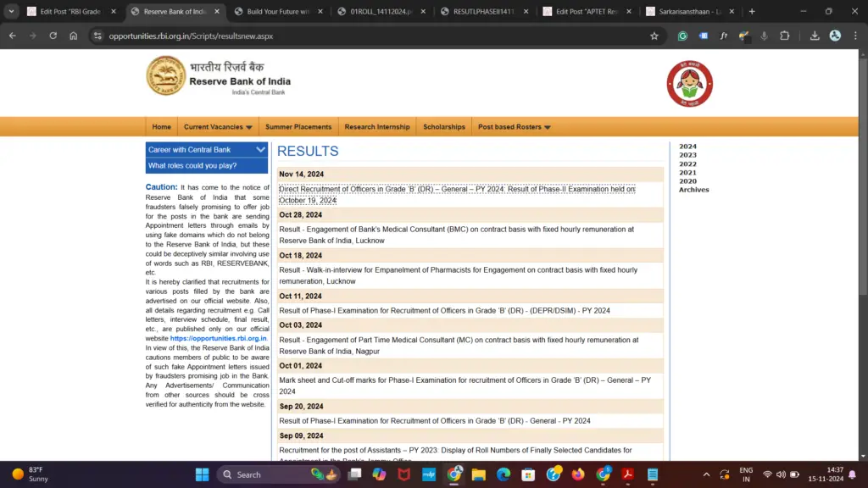Filter results by year 2024
Screen dimensions: 868x488
(687, 147)
